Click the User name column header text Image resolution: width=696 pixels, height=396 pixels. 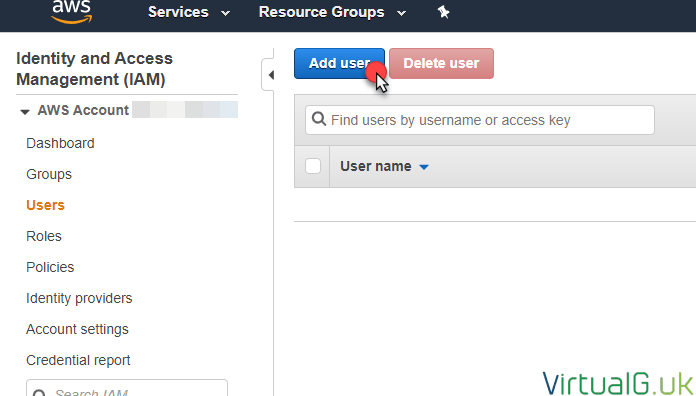point(376,166)
